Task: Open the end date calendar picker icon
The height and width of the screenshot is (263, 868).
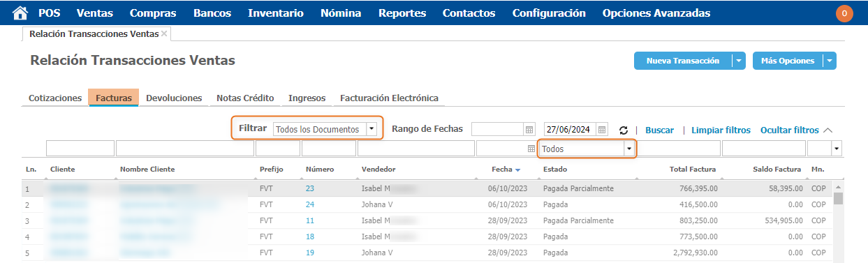Action: 603,130
